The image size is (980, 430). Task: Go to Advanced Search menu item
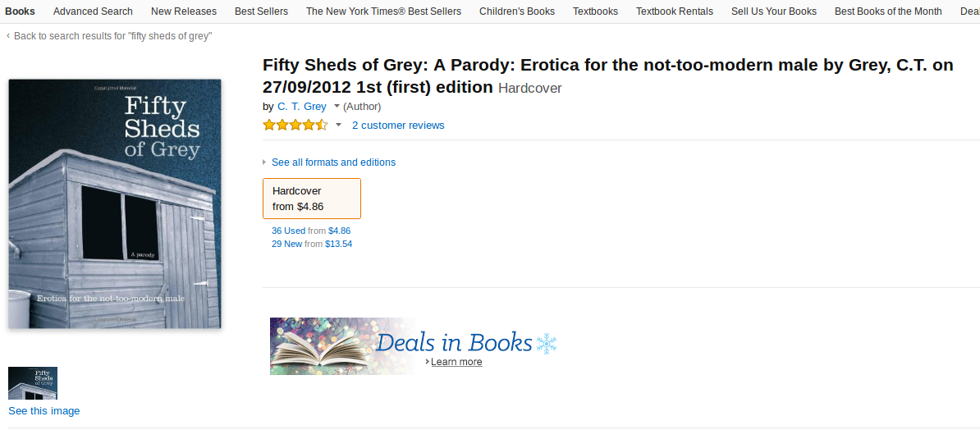pyautogui.click(x=93, y=11)
